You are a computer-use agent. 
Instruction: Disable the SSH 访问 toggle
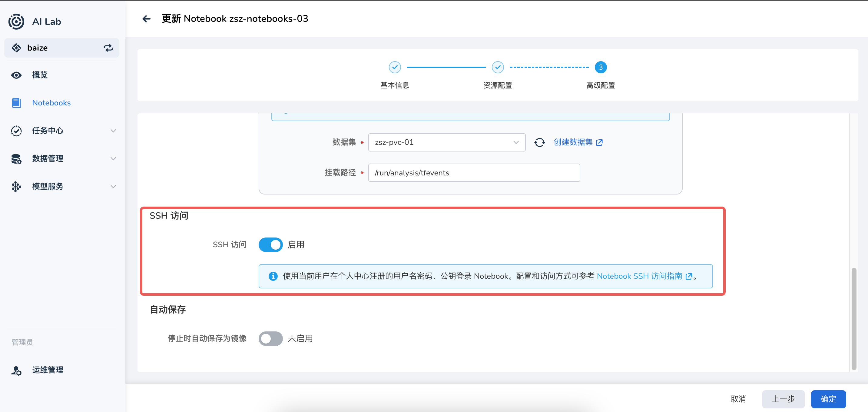(270, 244)
